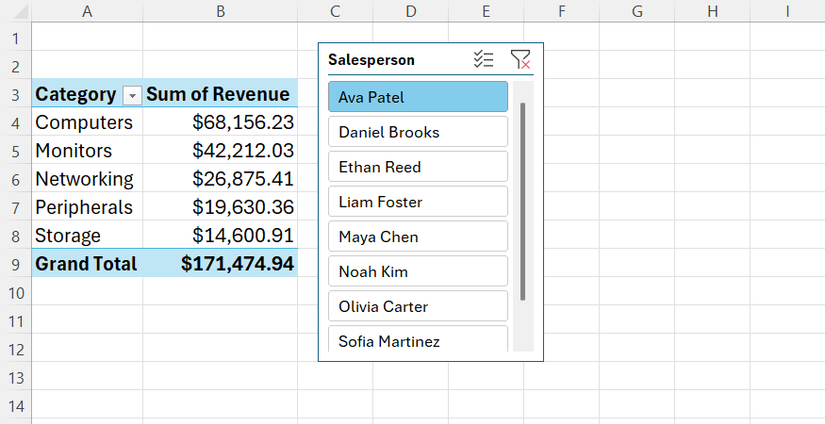825x424 pixels.
Task: Click the $19,630.36 revenue cell
Action: point(220,207)
